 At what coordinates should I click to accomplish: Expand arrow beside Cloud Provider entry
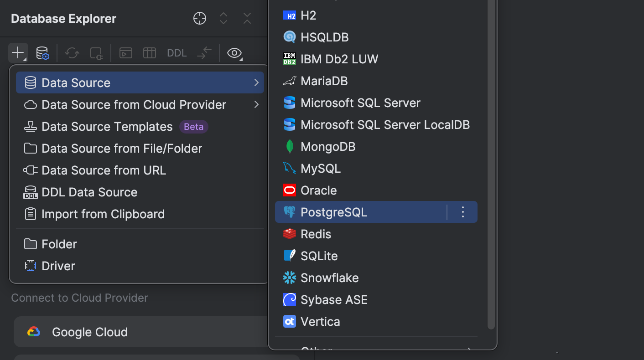tap(256, 104)
